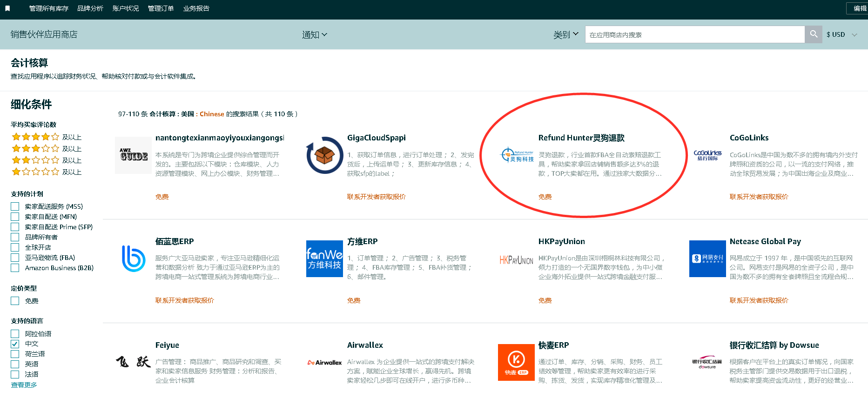The width and height of the screenshot is (868, 398).
Task: Open Refund Hunter灵狗退款 app title
Action: coord(581,138)
